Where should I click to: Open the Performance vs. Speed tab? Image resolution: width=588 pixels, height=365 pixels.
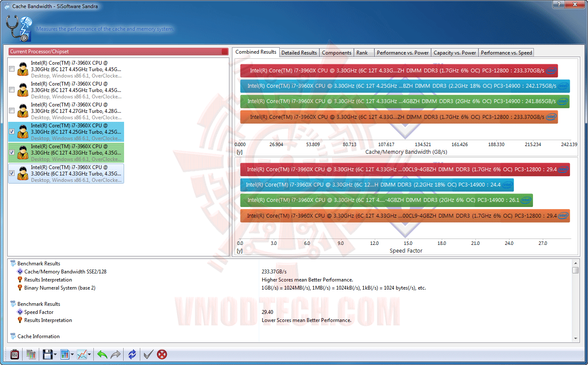(506, 53)
